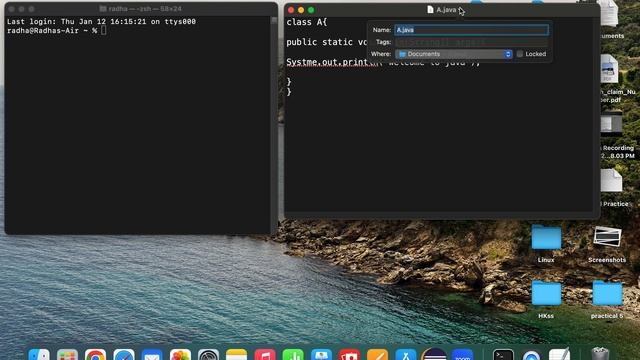Open Zoom from the Dock

pyautogui.click(x=462, y=354)
